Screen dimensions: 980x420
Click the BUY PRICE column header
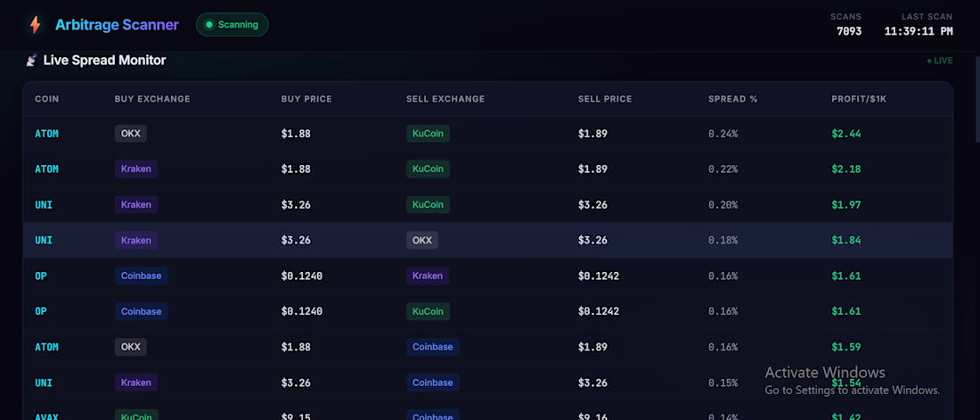coord(306,99)
